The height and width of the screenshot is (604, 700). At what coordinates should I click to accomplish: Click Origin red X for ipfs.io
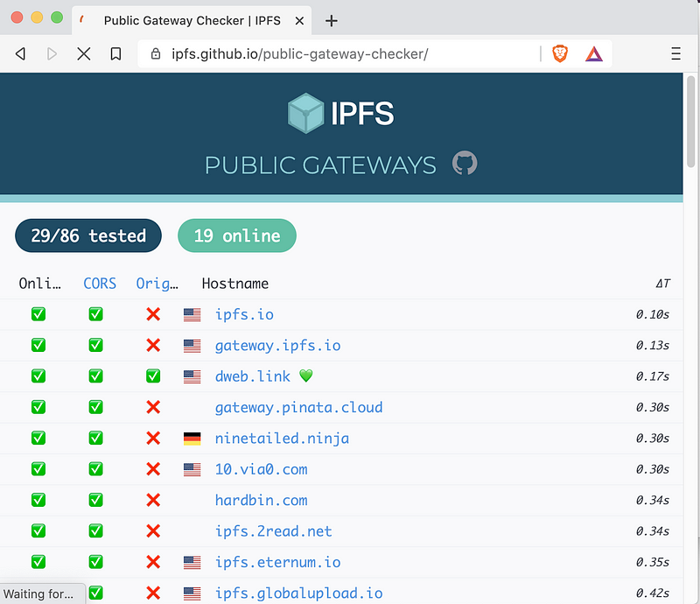pos(153,314)
